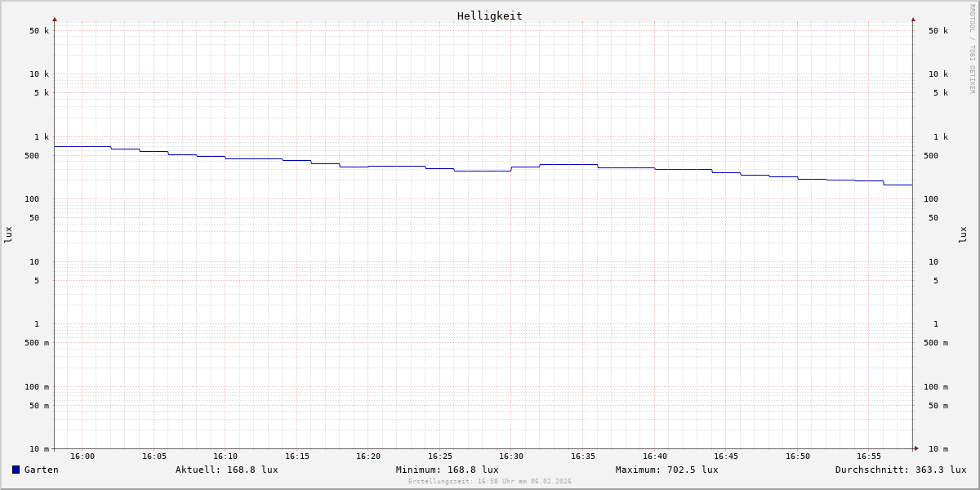Select the Helligkeit chart title
The height and width of the screenshot is (490, 980).
pos(489,16)
